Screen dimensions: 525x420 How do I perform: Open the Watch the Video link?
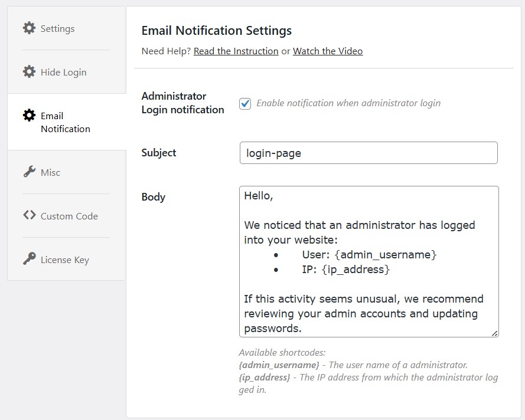328,51
